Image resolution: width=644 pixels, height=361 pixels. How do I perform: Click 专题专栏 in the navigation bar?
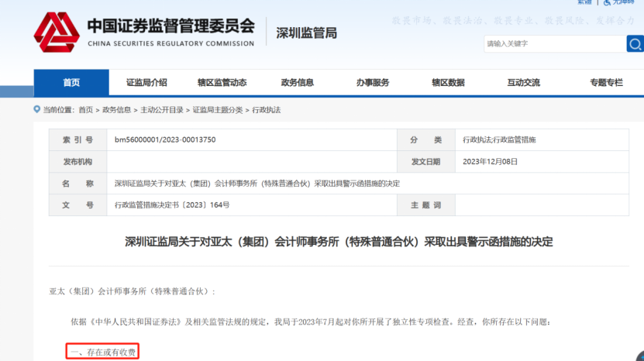605,83
